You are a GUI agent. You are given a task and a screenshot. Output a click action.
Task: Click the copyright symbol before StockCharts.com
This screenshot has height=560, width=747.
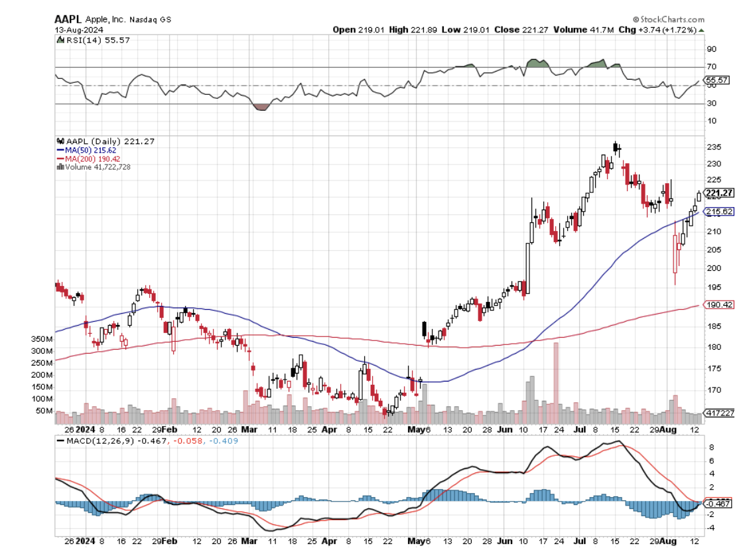636,20
